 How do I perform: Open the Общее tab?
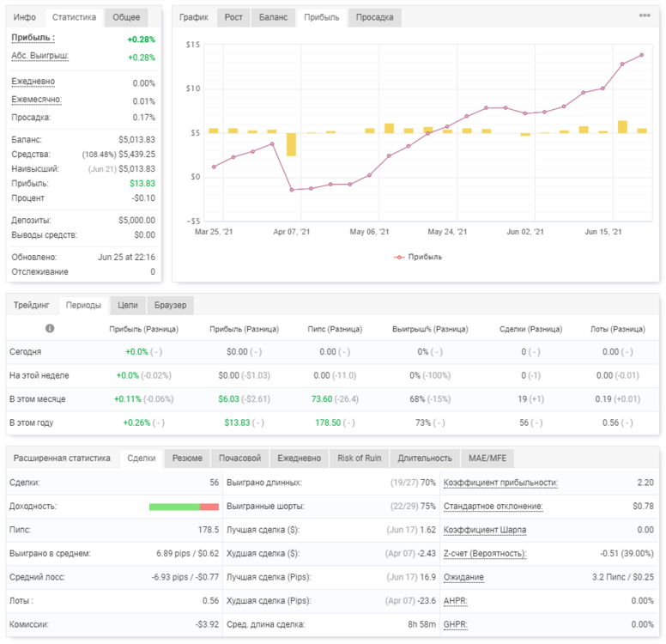point(126,17)
